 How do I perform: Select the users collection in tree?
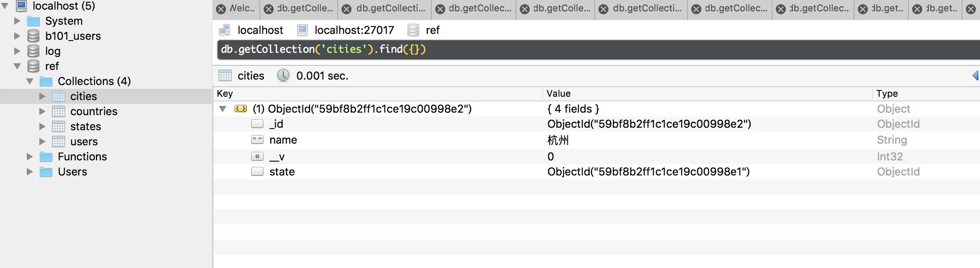[84, 142]
